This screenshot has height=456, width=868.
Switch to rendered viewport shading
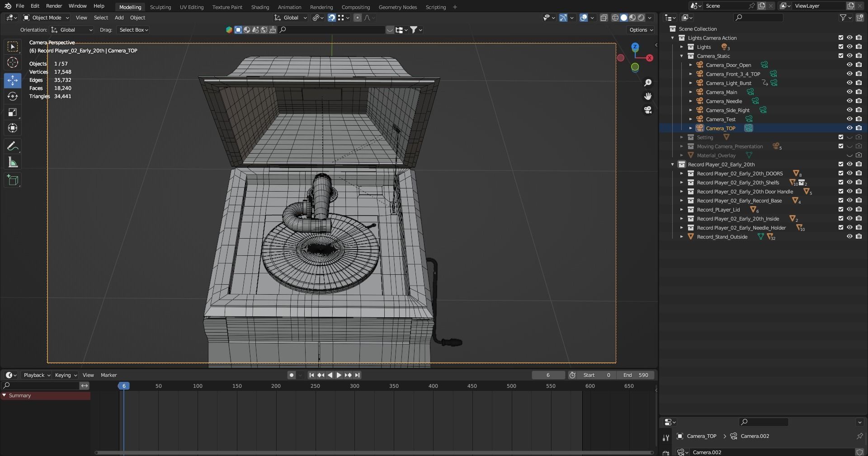click(x=641, y=18)
